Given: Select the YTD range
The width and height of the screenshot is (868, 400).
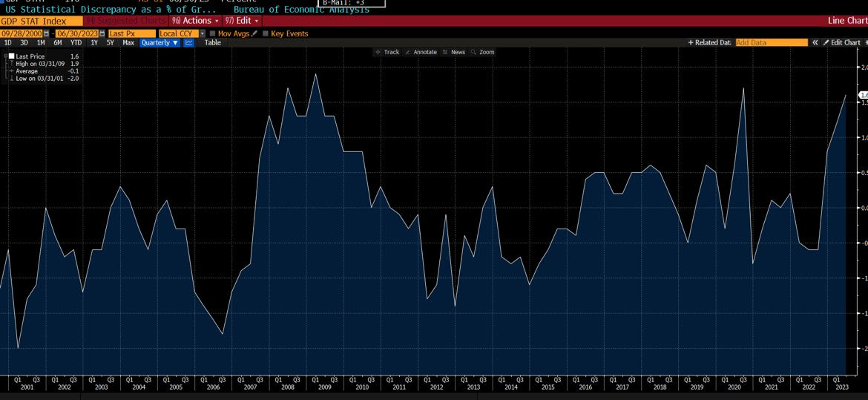Looking at the screenshot, I should 76,42.
